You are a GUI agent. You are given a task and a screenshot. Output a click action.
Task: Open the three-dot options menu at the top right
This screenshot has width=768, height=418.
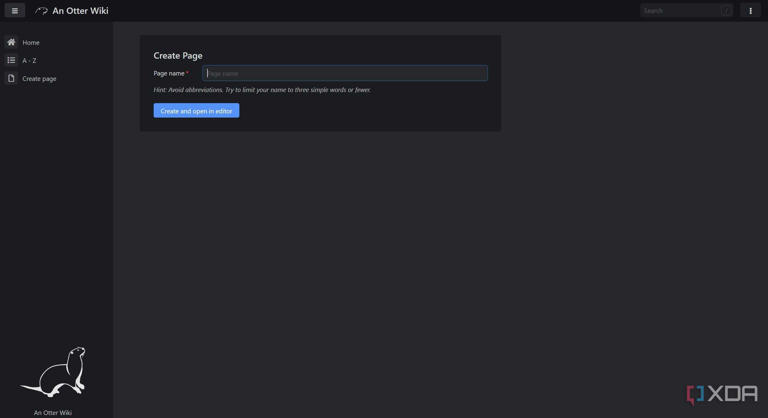(750, 10)
